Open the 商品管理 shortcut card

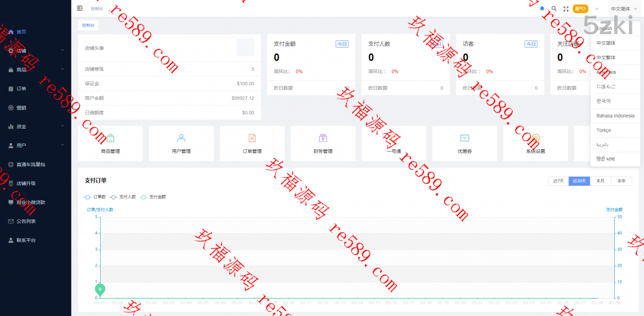pyautogui.click(x=110, y=143)
